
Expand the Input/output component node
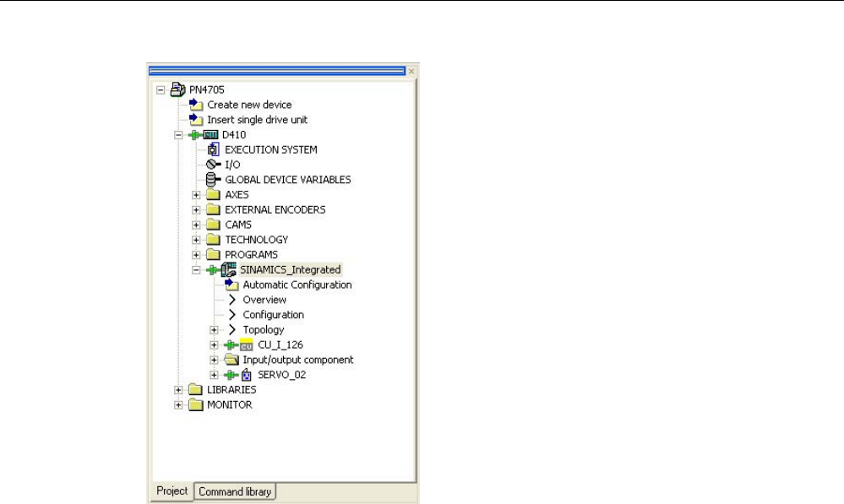pos(215,360)
